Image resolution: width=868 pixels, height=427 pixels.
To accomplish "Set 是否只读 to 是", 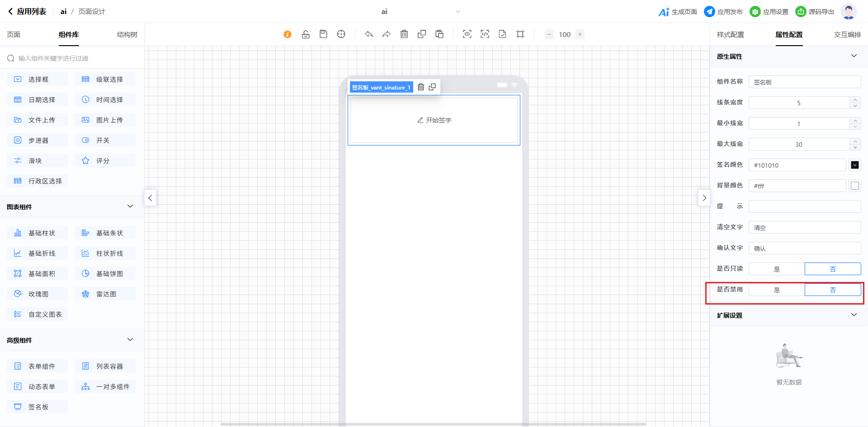I will pyautogui.click(x=777, y=269).
